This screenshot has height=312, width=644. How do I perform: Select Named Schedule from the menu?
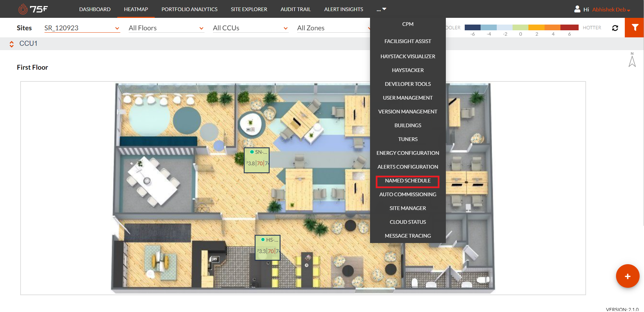coord(407,181)
